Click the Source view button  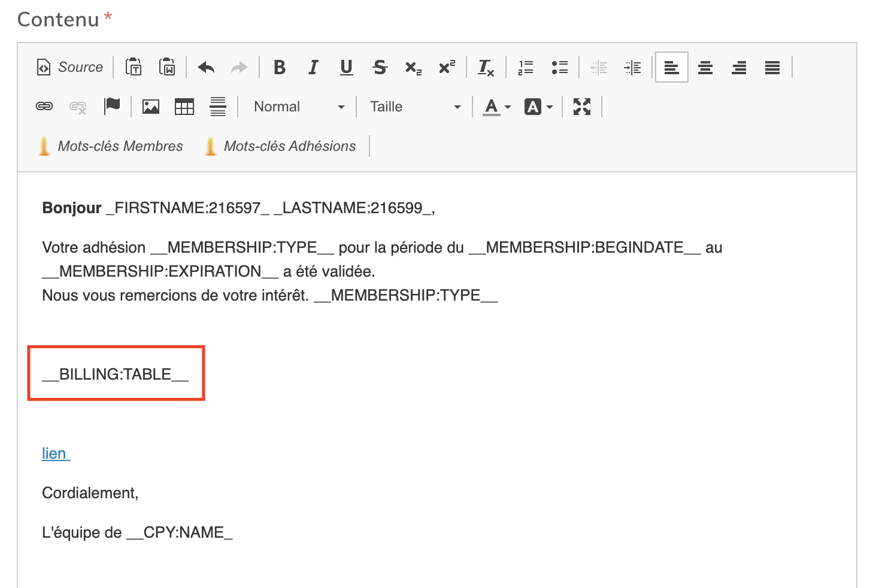click(x=69, y=67)
